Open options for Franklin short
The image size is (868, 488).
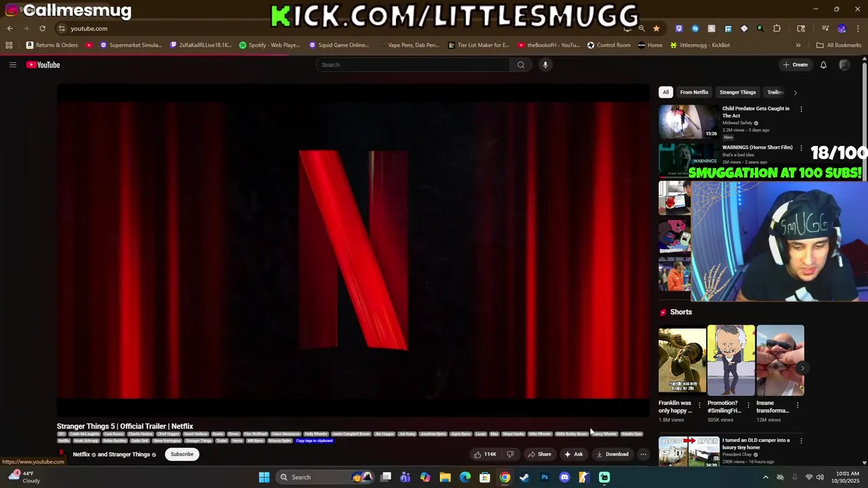click(x=699, y=405)
